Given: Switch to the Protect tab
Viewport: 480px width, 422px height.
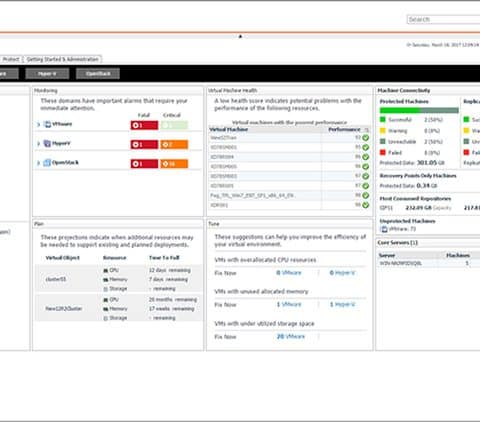Looking at the screenshot, I should (11, 59).
